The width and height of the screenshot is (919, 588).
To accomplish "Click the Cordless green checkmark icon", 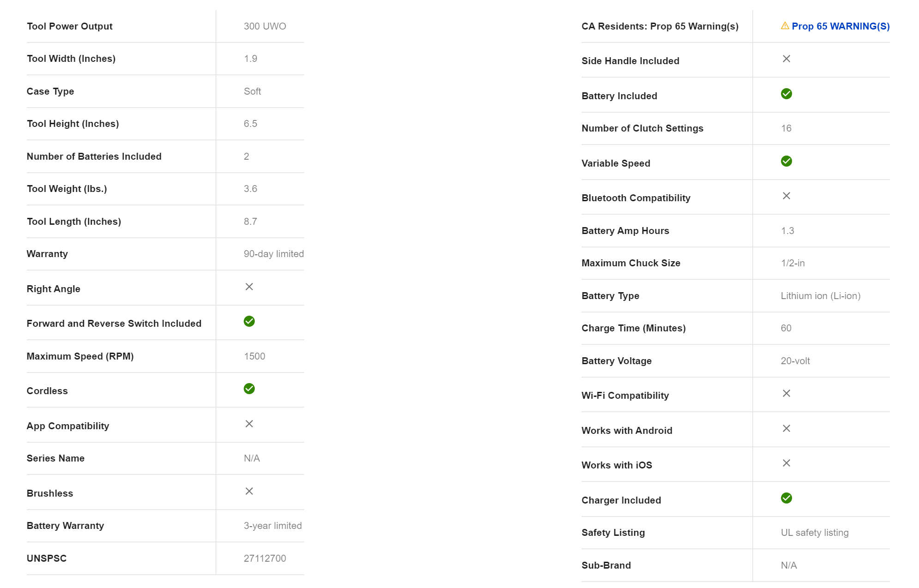I will pos(249,389).
